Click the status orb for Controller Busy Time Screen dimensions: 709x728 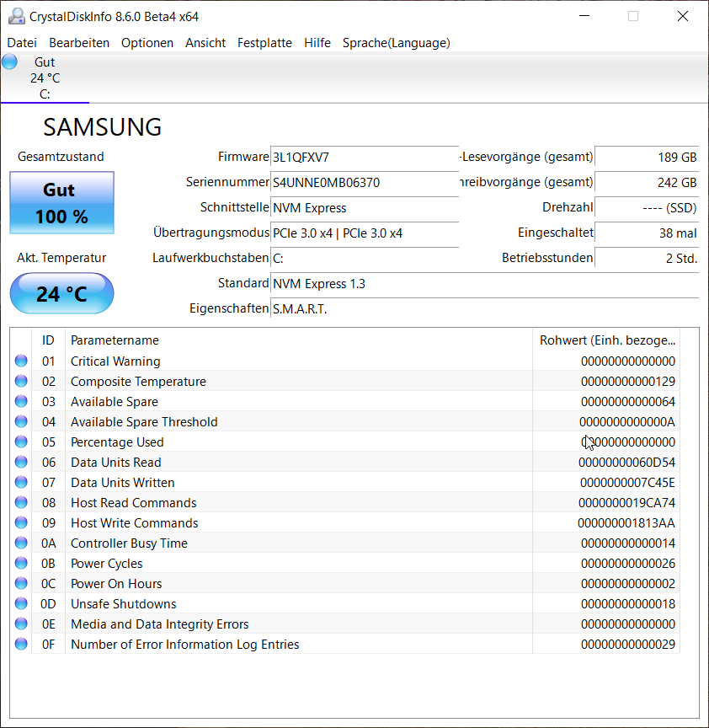(21, 543)
